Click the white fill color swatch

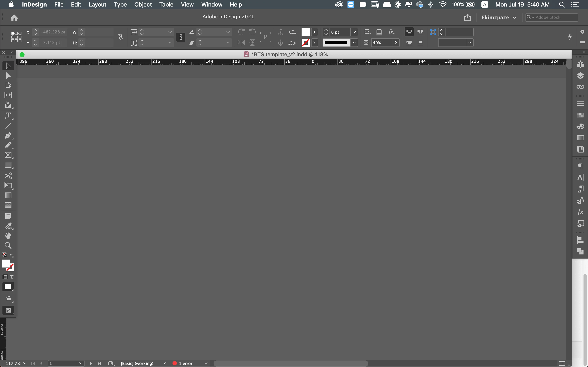[305, 32]
